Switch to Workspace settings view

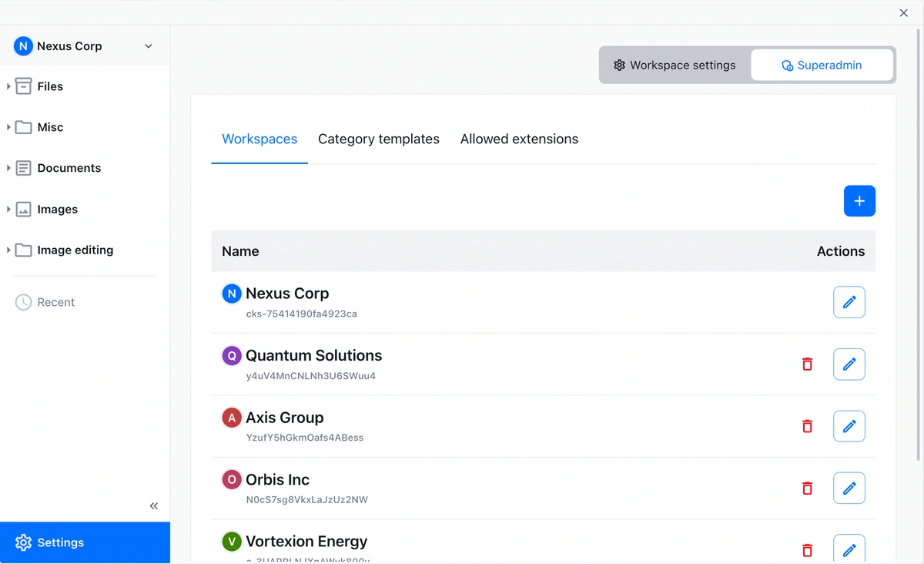[675, 65]
